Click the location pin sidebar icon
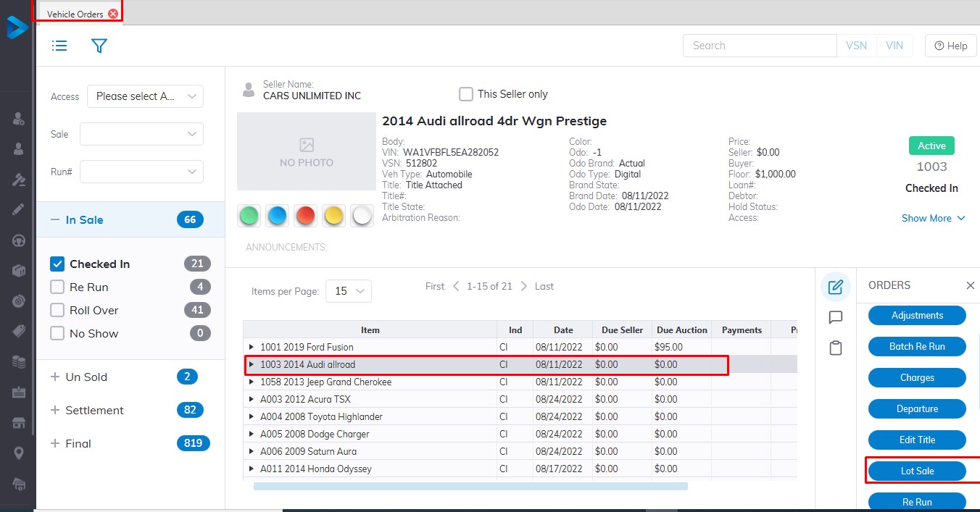980x512 pixels. click(19, 453)
